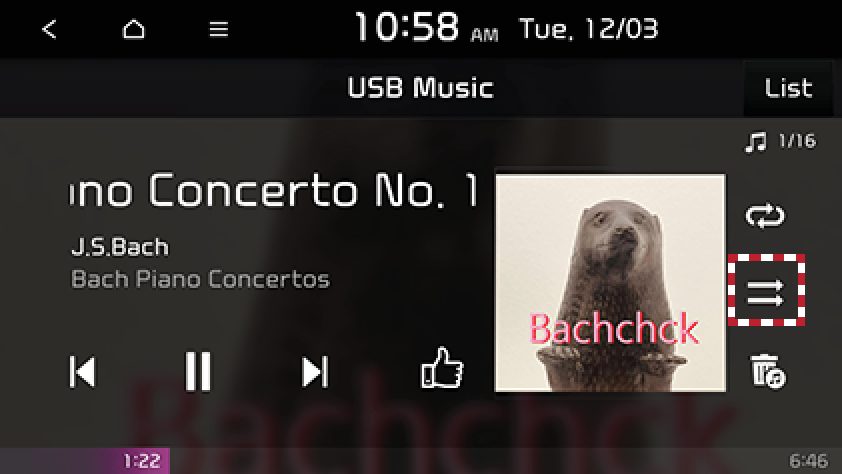Screen dimensions: 842x474
Task: Pause the current song
Action: pos(198,371)
